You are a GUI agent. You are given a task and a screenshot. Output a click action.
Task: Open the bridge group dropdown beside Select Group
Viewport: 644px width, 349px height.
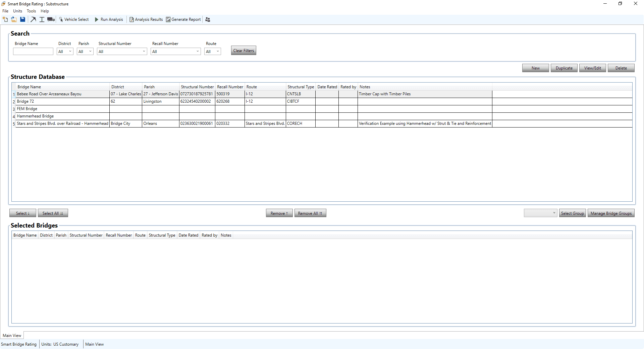(x=540, y=213)
